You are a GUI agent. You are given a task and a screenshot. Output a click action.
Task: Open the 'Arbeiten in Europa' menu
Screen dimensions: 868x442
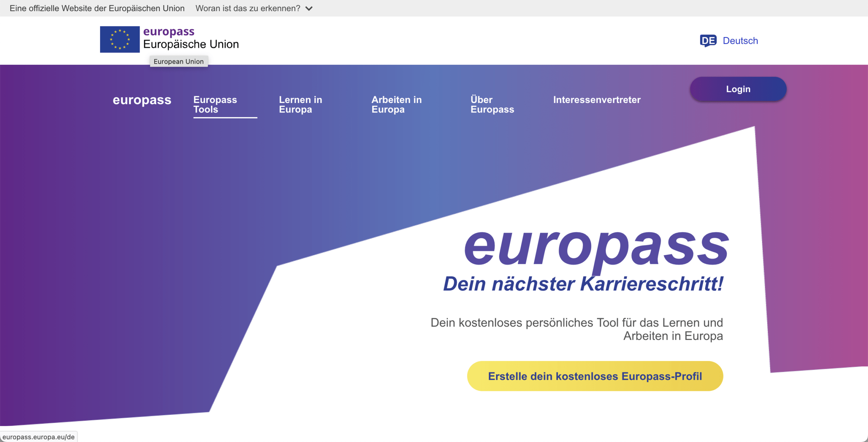coord(396,104)
